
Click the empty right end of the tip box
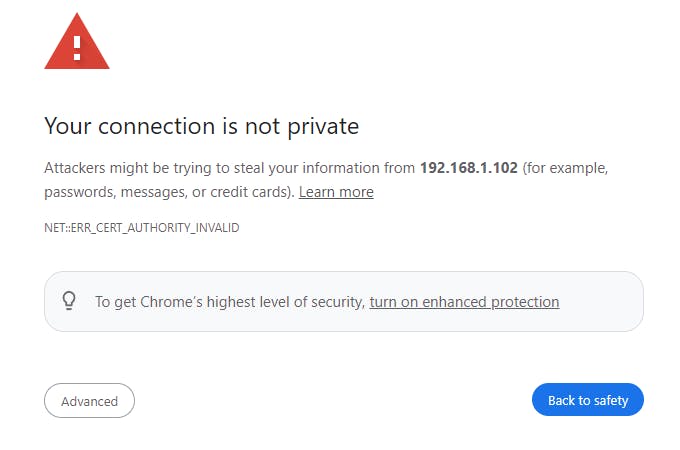tap(601, 302)
